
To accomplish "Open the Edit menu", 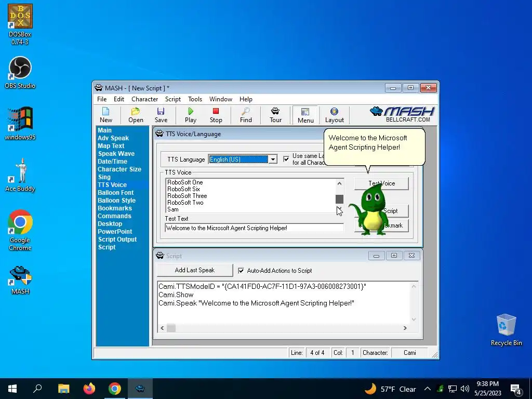I will pos(119,99).
